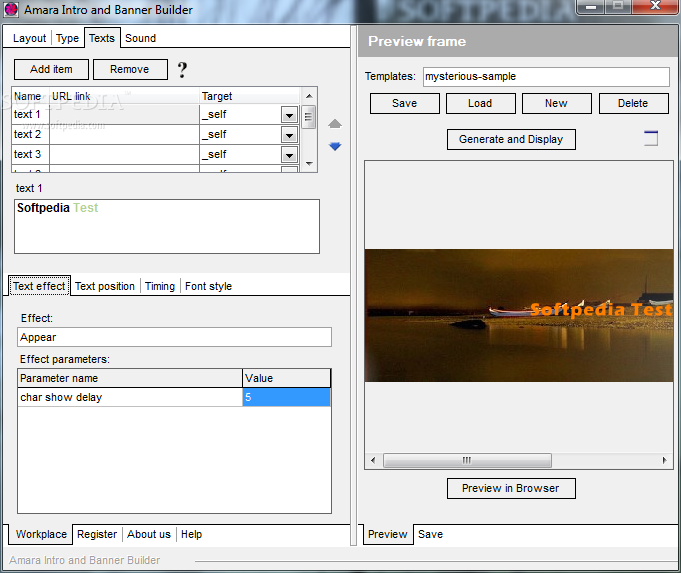The height and width of the screenshot is (573, 681).
Task: Open Target dropdown for text 2
Action: 289,135
